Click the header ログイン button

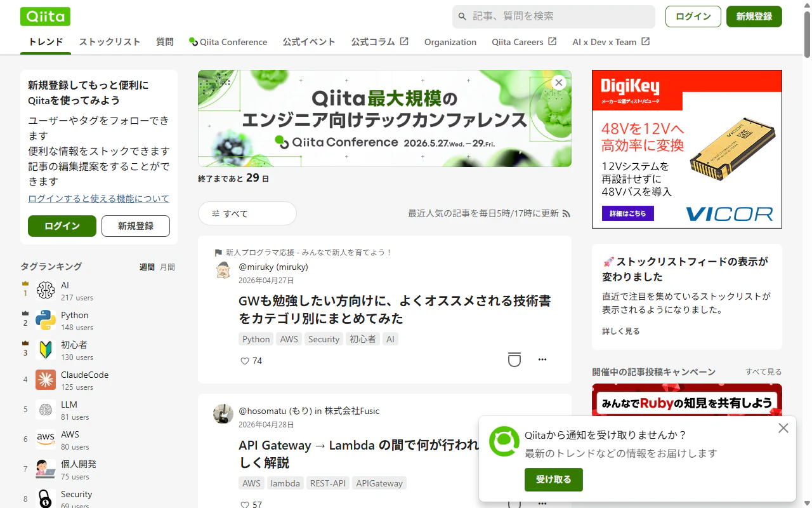pyautogui.click(x=693, y=17)
